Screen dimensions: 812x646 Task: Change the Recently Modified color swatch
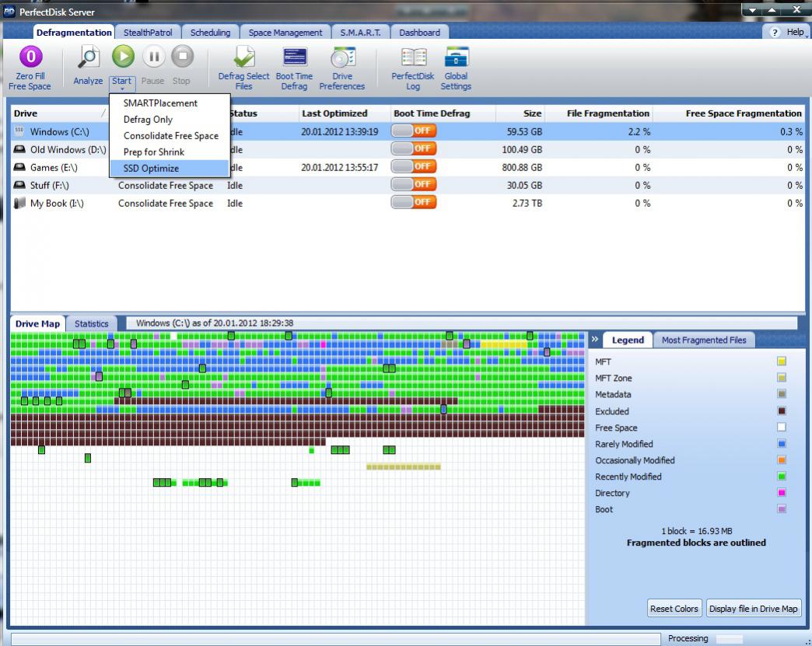point(782,477)
